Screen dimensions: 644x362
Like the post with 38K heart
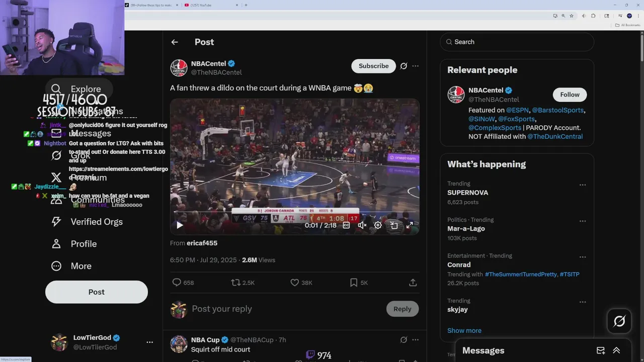(301, 283)
